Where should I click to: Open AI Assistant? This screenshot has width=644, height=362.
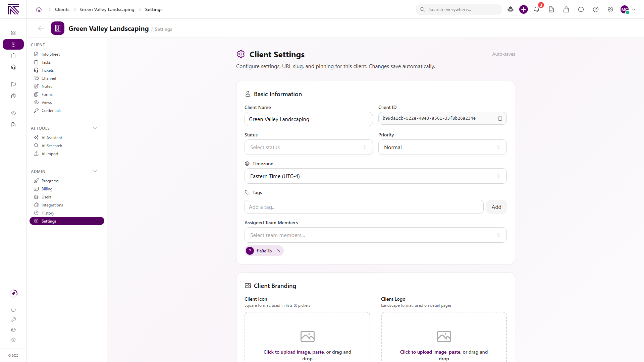[67, 137]
